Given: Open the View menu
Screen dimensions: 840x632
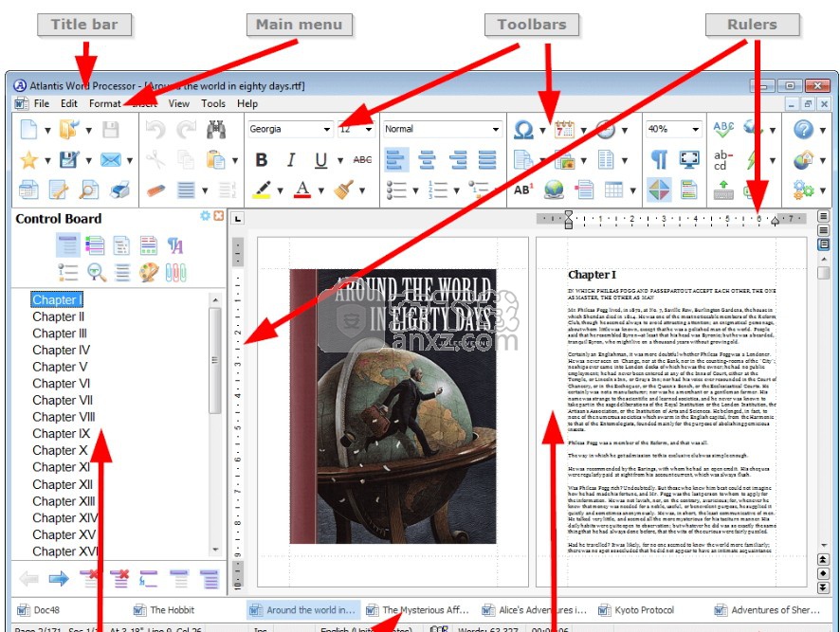Looking at the screenshot, I should tap(178, 103).
